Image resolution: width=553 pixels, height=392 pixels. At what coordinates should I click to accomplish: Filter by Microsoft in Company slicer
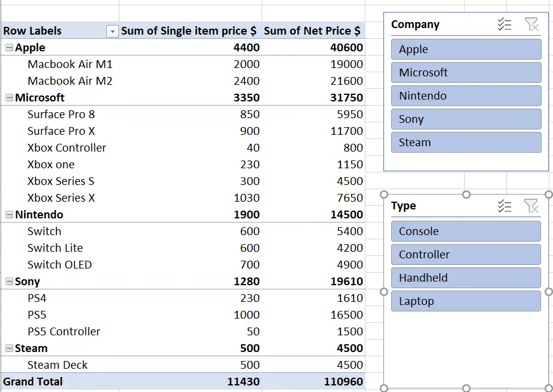[466, 73]
